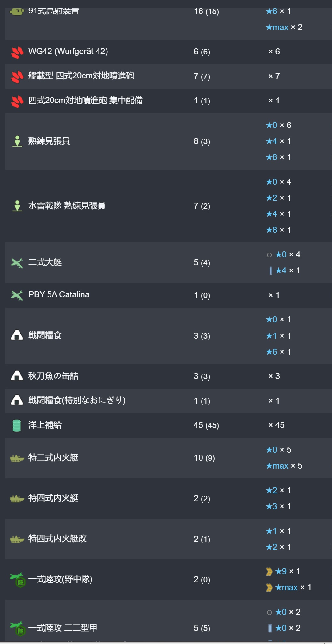Click the ★8 × 1 entry for 熟練見張員
The width and height of the screenshot is (332, 644).
click(x=278, y=157)
